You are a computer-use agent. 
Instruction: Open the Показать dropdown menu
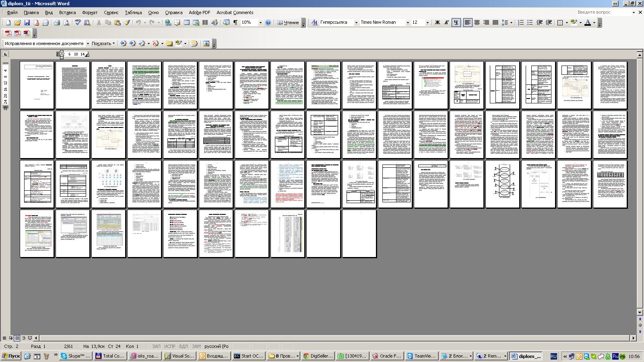tap(103, 43)
